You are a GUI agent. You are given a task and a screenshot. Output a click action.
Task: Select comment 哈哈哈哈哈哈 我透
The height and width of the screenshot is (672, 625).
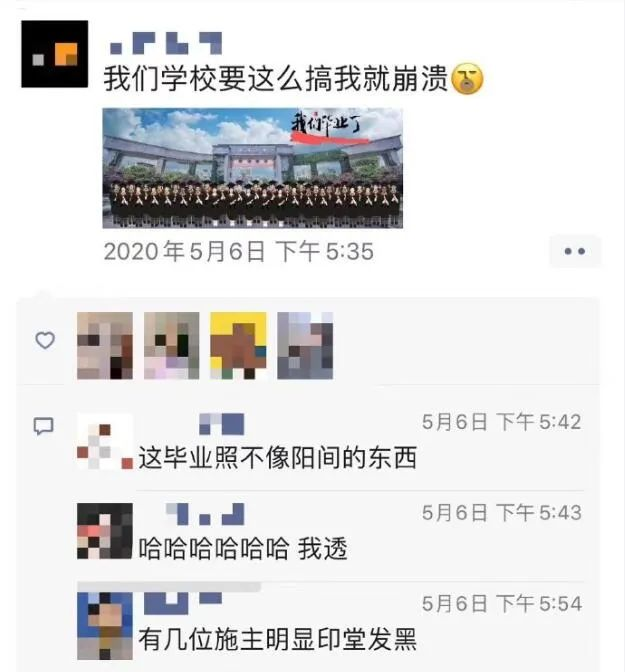tap(243, 548)
